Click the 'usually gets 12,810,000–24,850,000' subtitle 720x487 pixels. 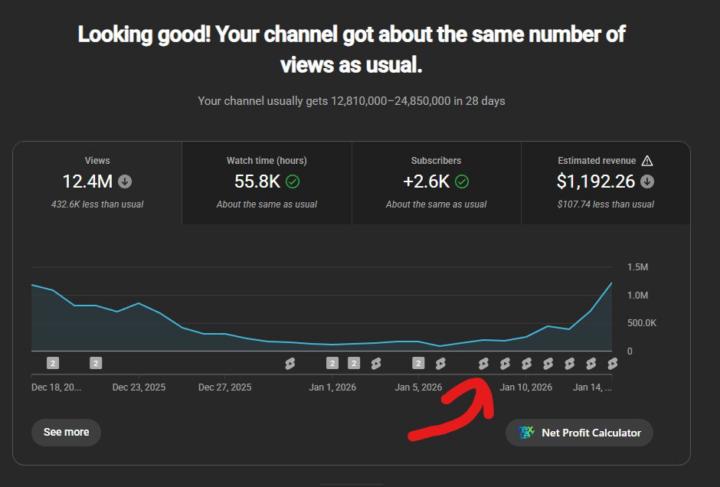pos(351,101)
